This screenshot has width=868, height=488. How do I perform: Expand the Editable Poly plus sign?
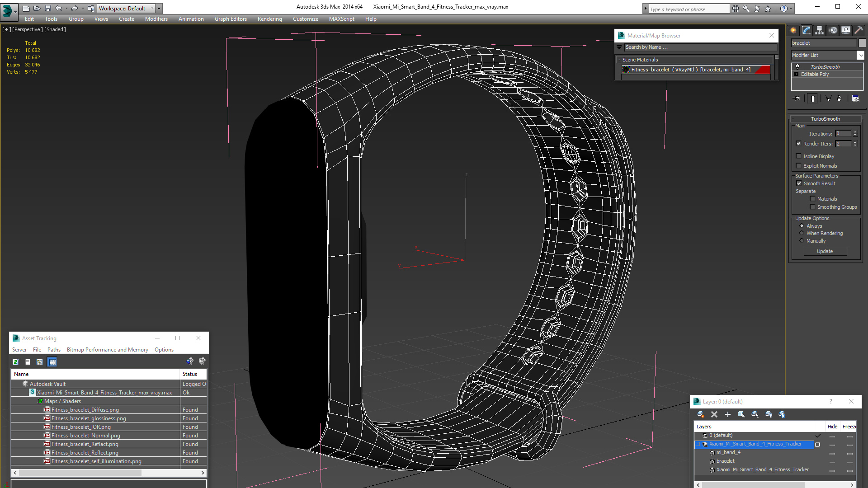(x=797, y=74)
